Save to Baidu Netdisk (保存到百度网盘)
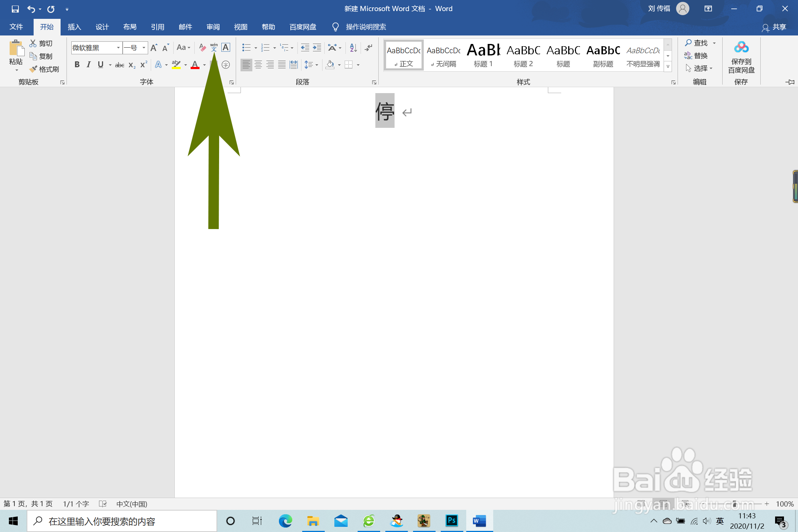 pyautogui.click(x=741, y=57)
